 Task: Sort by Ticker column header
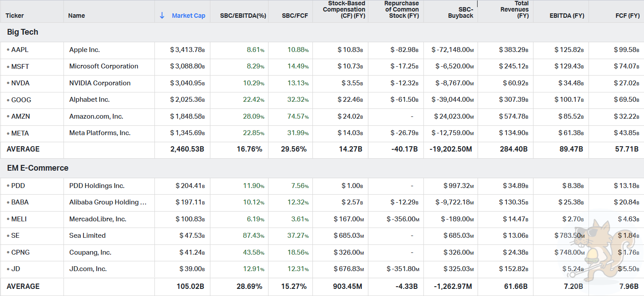(15, 16)
